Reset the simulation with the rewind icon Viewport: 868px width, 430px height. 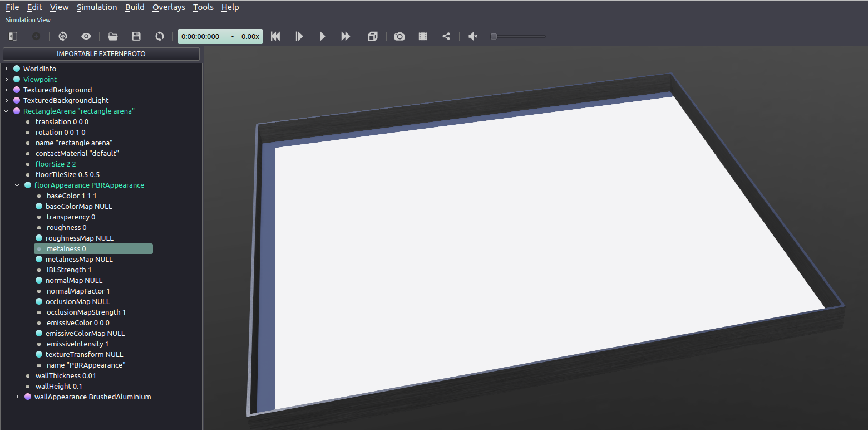tap(275, 36)
